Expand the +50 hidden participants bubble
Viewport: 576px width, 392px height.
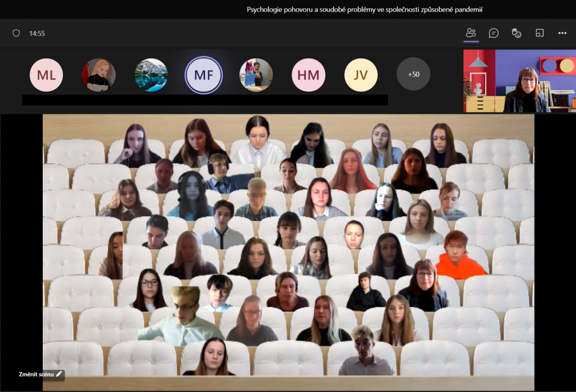pyautogui.click(x=413, y=74)
